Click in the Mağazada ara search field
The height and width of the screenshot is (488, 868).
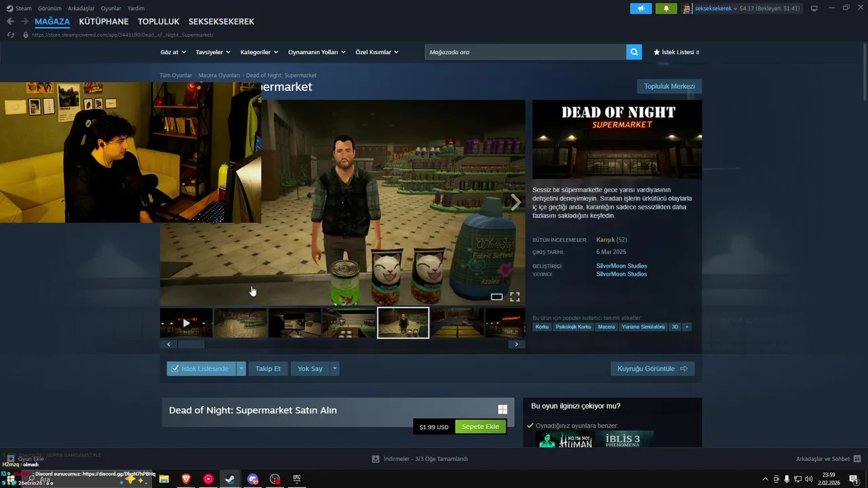(x=526, y=52)
